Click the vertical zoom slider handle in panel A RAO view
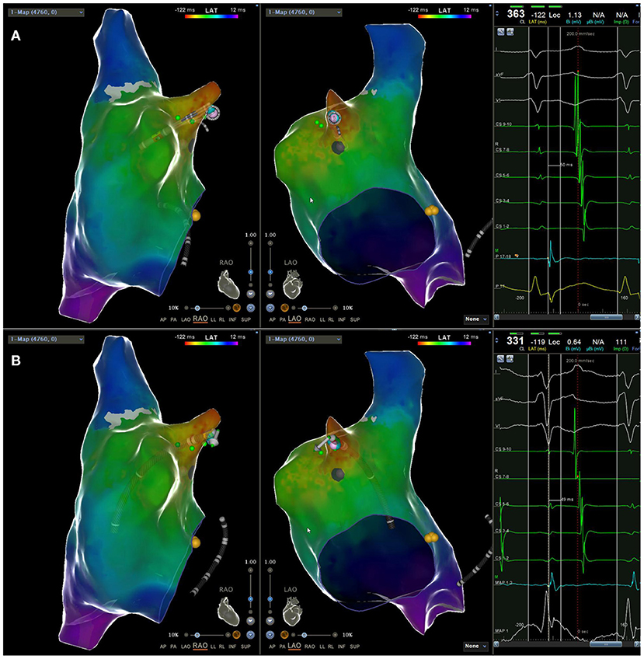The width and height of the screenshot is (644, 659). pos(251,272)
